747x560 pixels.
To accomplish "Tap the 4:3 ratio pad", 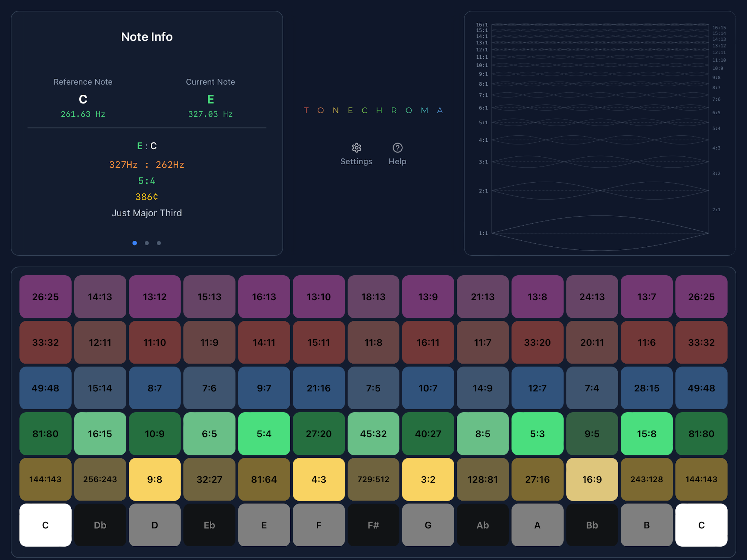I will pyautogui.click(x=319, y=479).
